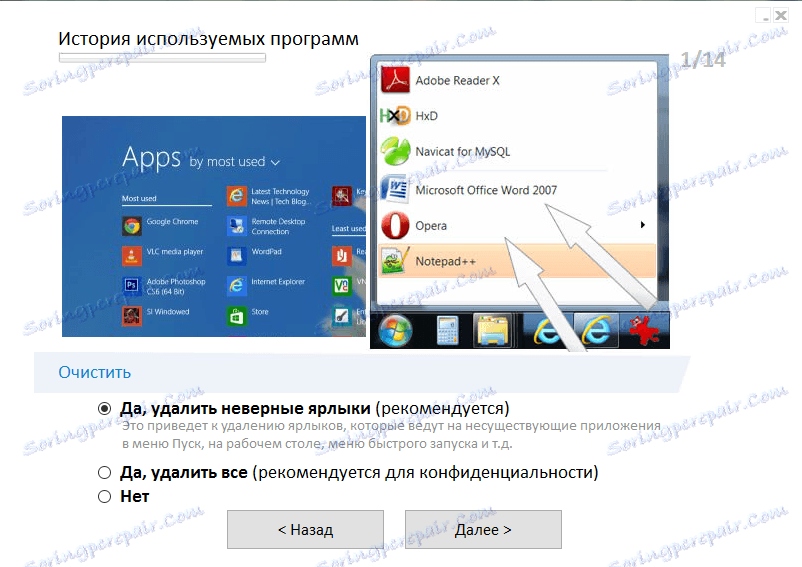802x567 pixels.
Task: Click Latest Technology News tile icon
Action: [236, 196]
